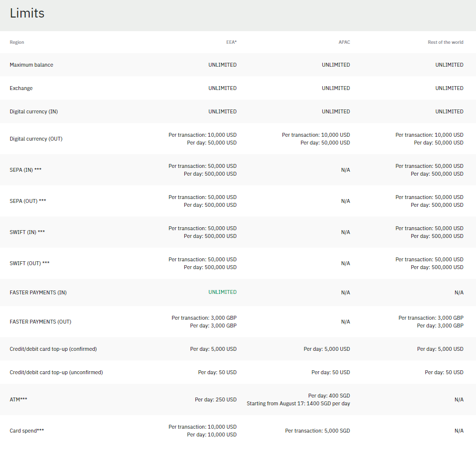The image size is (476, 453).
Task: Click EEA UNLIMITED in Maximum balance row
Action: click(x=222, y=65)
